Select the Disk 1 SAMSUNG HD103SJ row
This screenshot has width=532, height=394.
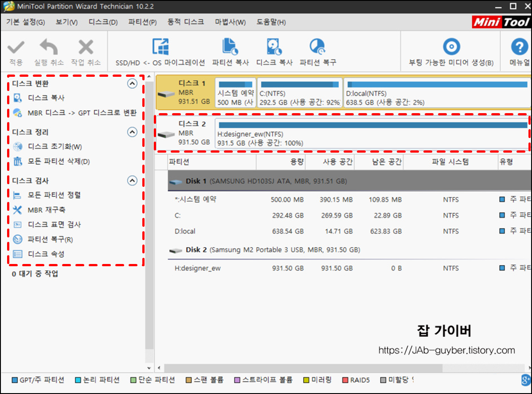click(349, 181)
